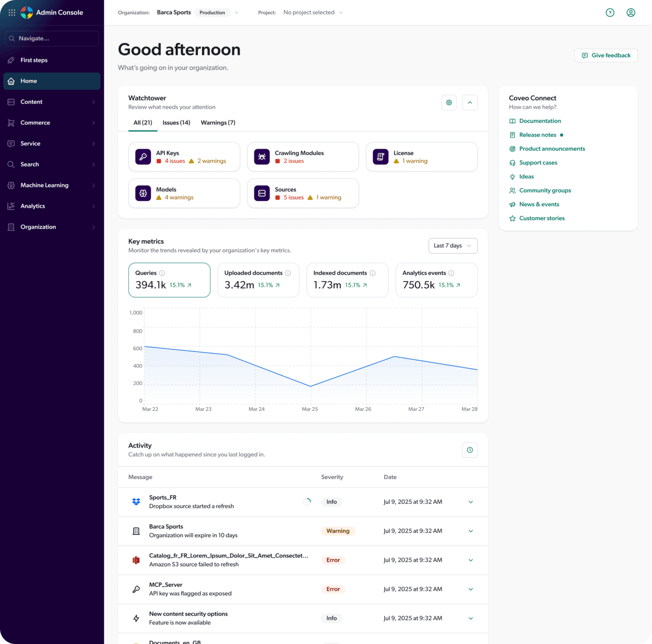This screenshot has height=644, width=652.
Task: Switch to the Issues (14) tab
Action: (x=177, y=123)
